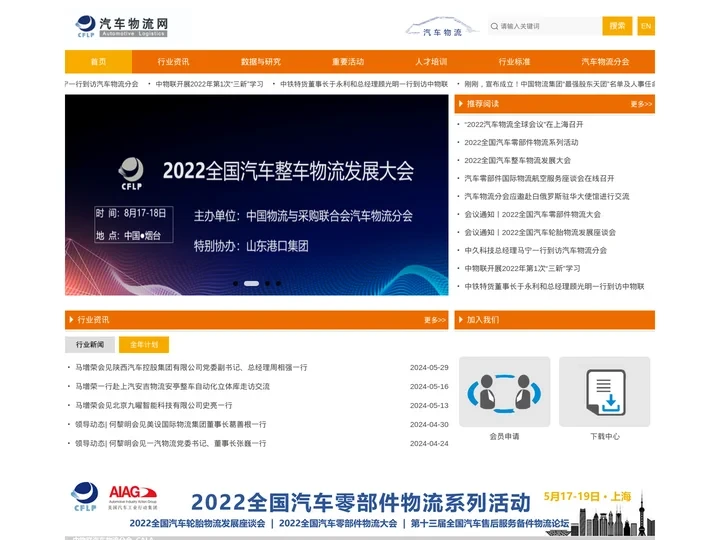Image resolution: width=720 pixels, height=540 pixels.
Task: Open news 何黎明会见美设国际物流集团
Action: 171,424
